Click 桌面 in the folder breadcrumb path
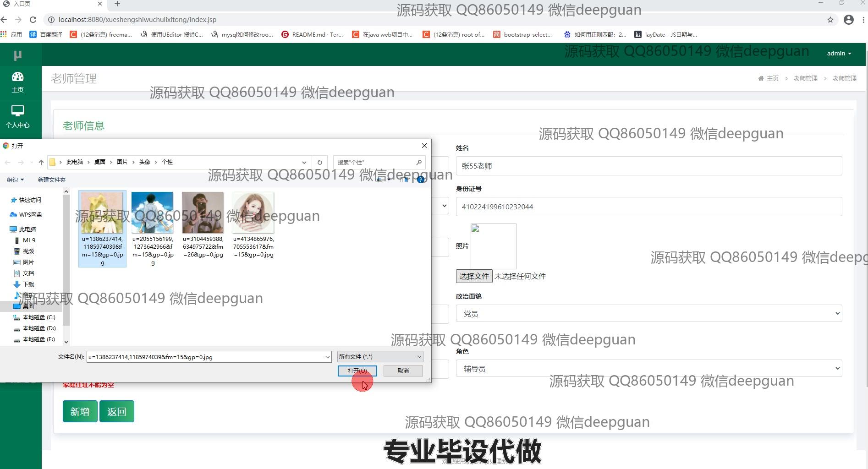868x469 pixels. (99, 162)
